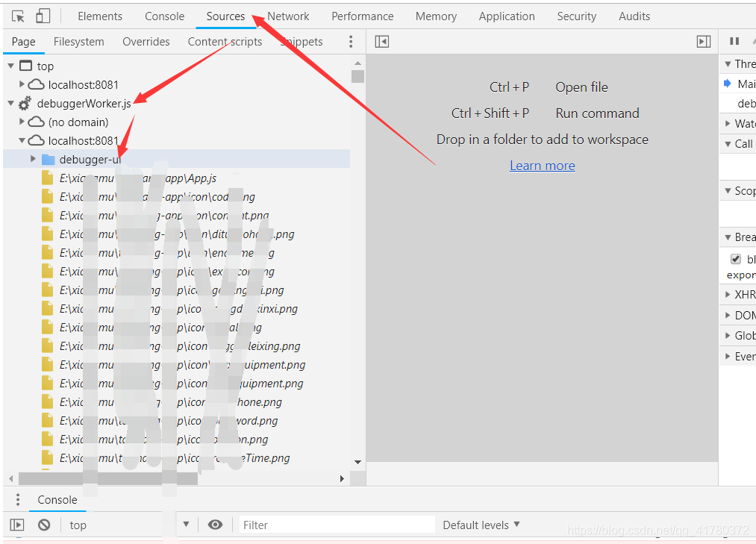Open the Memory tab
The height and width of the screenshot is (544, 756).
click(x=436, y=16)
